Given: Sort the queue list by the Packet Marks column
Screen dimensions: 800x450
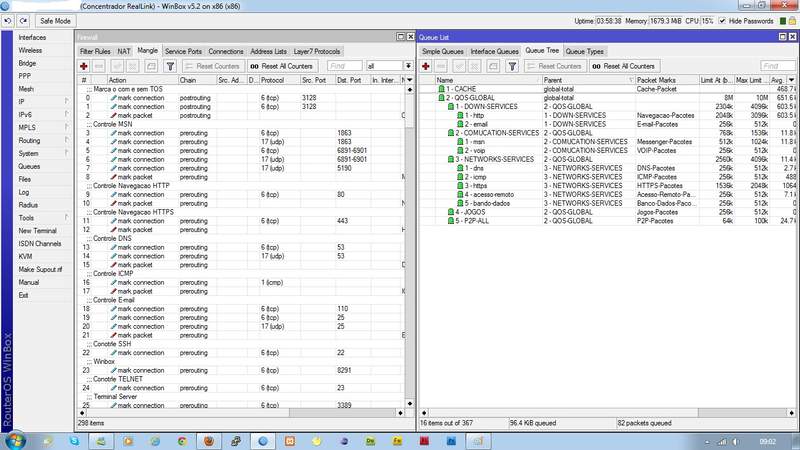Looking at the screenshot, I should (666, 80).
